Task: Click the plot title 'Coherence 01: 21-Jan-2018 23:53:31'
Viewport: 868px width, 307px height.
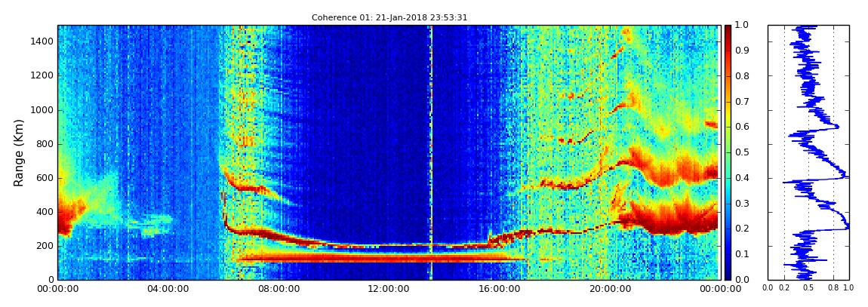Action: [x=389, y=17]
